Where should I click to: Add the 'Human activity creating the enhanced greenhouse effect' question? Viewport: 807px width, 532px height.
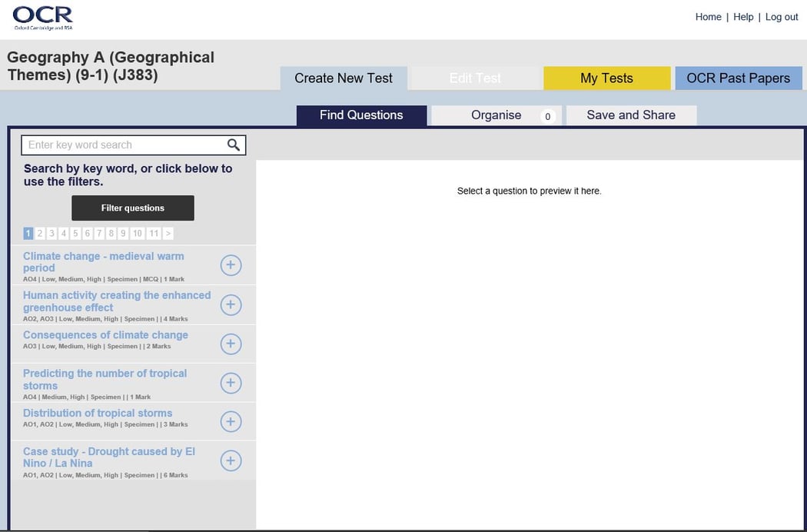pyautogui.click(x=231, y=304)
